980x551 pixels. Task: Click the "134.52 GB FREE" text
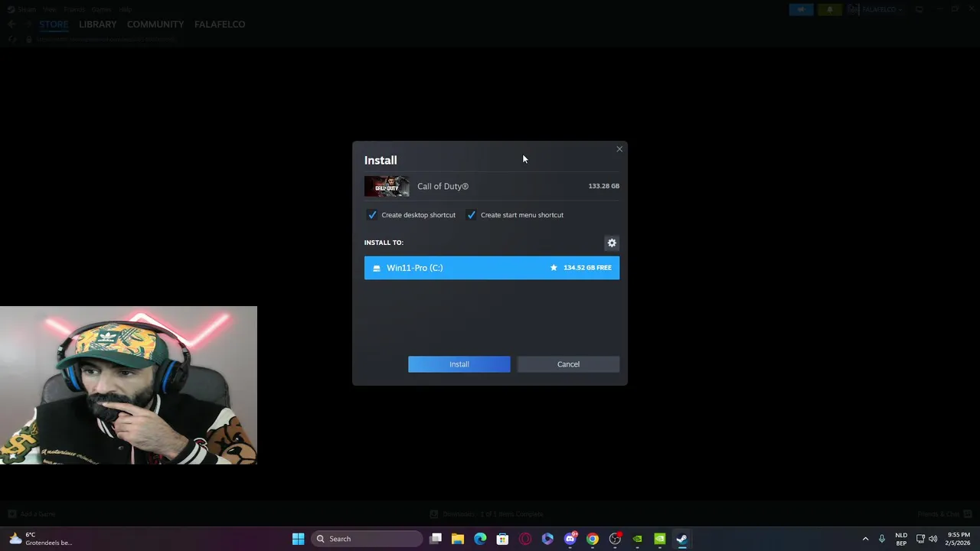tap(587, 268)
